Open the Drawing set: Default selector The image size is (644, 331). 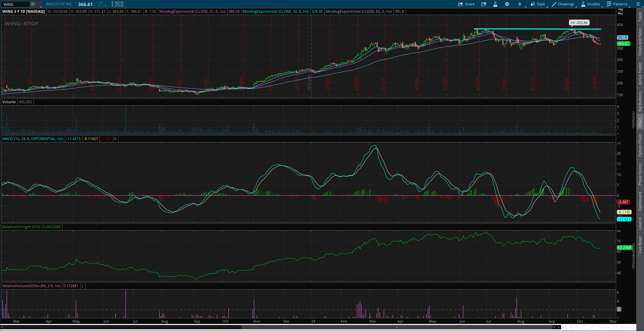(615, 327)
